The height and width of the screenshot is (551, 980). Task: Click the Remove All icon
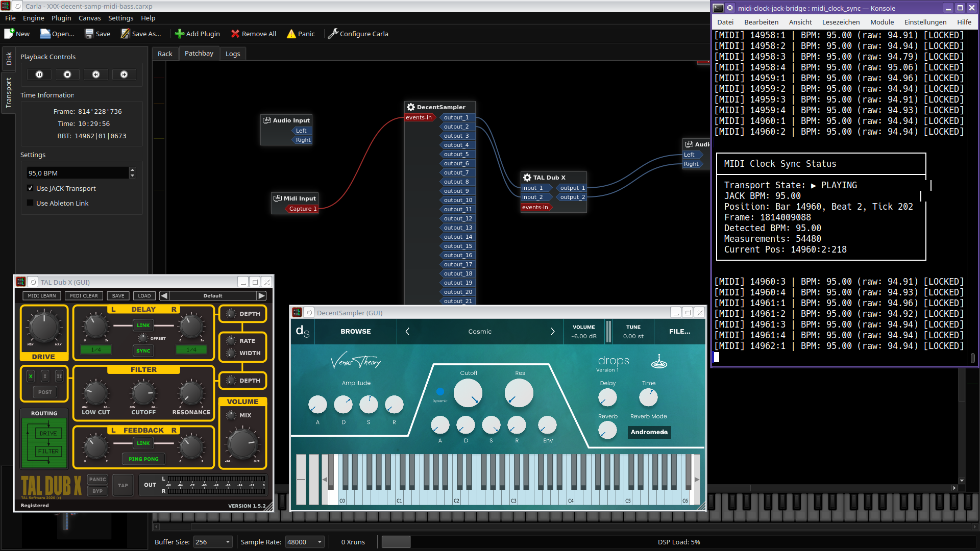click(235, 34)
